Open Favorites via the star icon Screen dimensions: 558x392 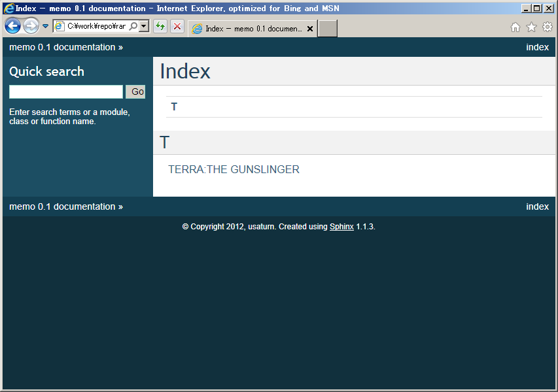point(531,27)
